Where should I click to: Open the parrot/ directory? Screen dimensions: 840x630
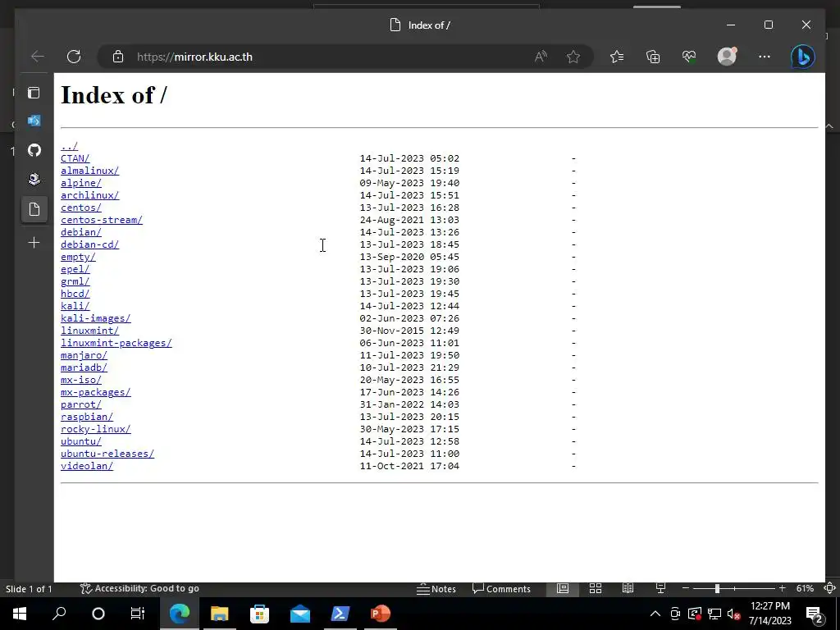81,404
